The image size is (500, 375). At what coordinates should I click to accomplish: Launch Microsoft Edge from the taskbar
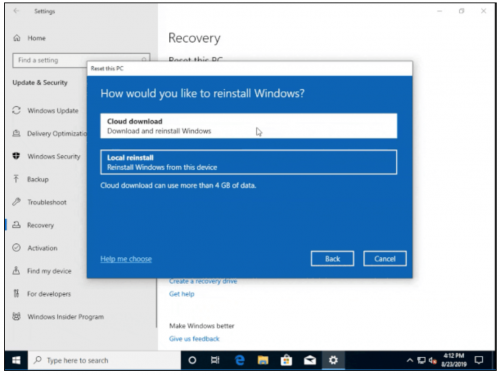(x=239, y=360)
